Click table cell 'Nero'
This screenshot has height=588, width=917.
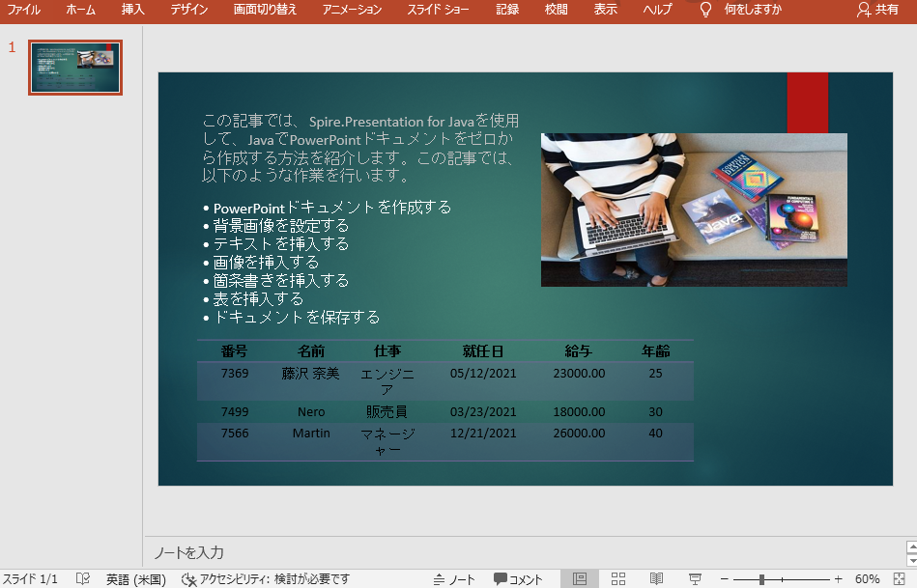pos(311,411)
